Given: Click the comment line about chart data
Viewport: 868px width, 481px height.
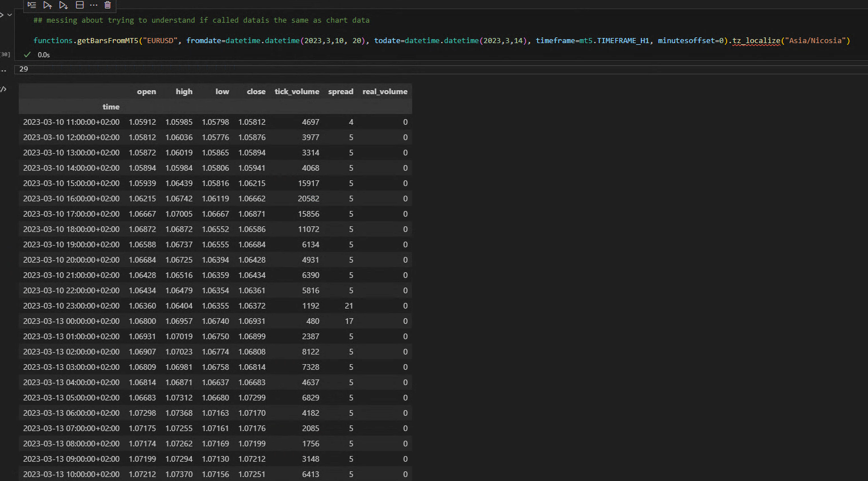Looking at the screenshot, I should tap(202, 20).
